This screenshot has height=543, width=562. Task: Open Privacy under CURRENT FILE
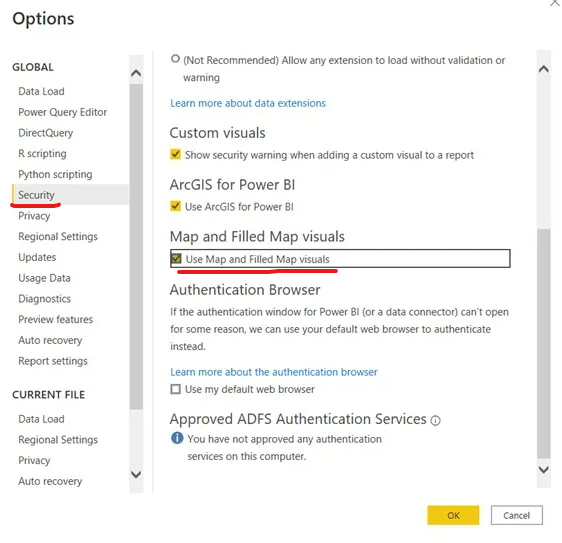coord(34,461)
